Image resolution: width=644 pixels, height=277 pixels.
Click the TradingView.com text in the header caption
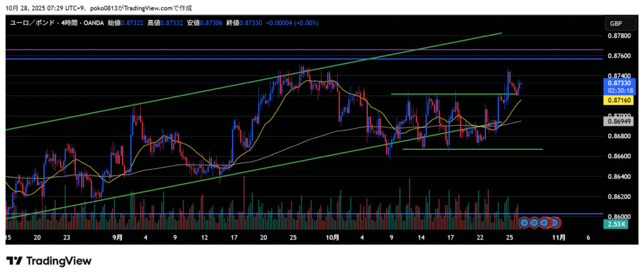(x=151, y=8)
